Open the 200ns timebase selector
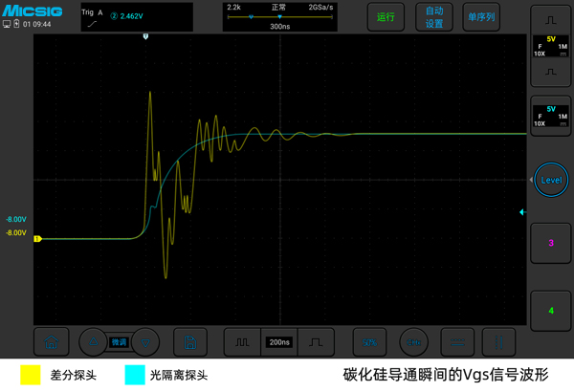574x392 pixels. click(279, 341)
